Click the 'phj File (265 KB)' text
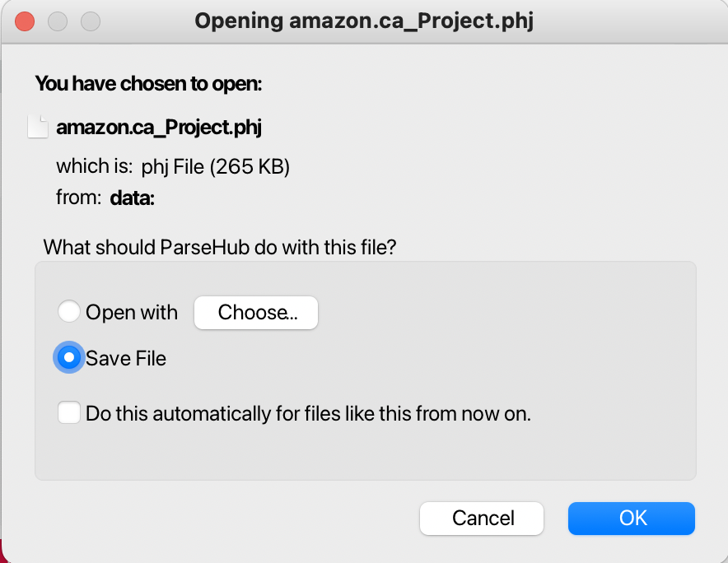The image size is (728, 563). [x=216, y=166]
